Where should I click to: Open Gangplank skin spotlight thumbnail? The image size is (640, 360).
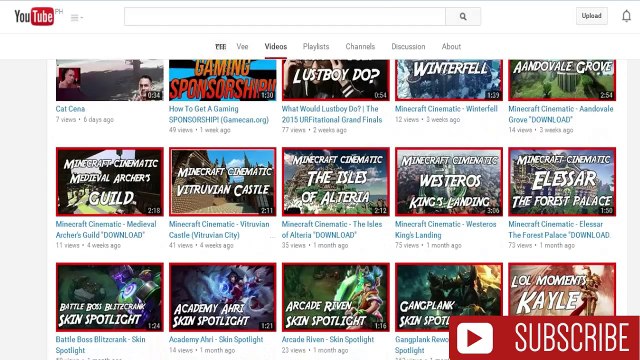(449, 290)
